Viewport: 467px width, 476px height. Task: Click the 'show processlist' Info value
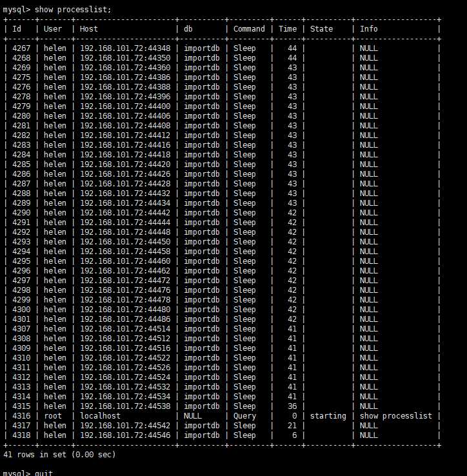pos(396,416)
